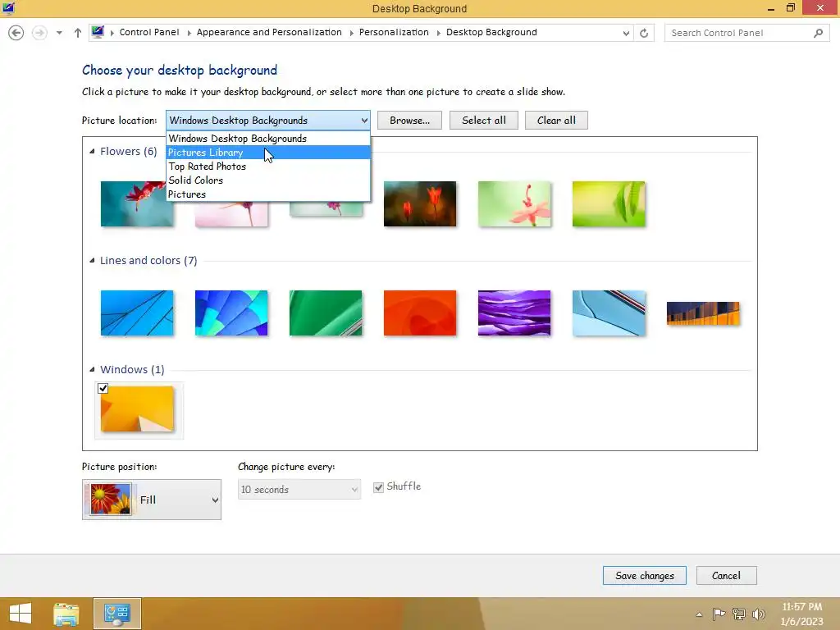The image size is (840, 630).
Task: Click the forward navigation arrow
Action: pos(39,33)
